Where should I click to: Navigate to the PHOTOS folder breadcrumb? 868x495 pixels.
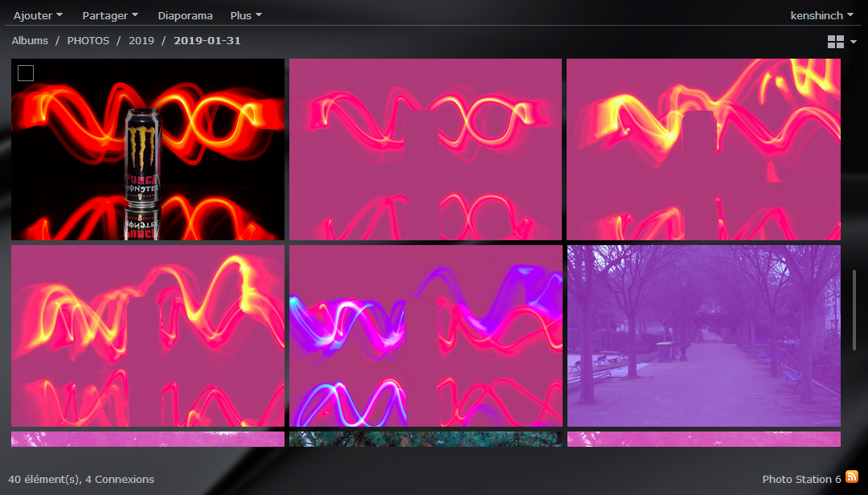[x=88, y=40]
